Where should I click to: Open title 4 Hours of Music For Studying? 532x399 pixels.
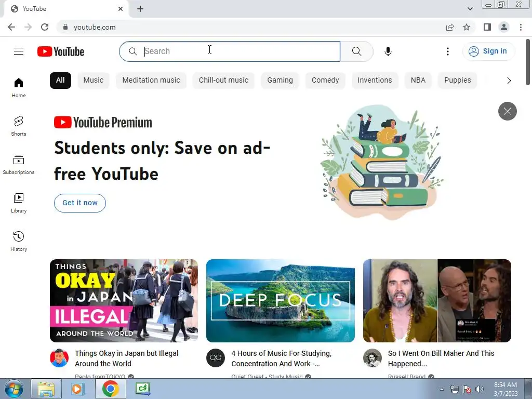[281, 358]
